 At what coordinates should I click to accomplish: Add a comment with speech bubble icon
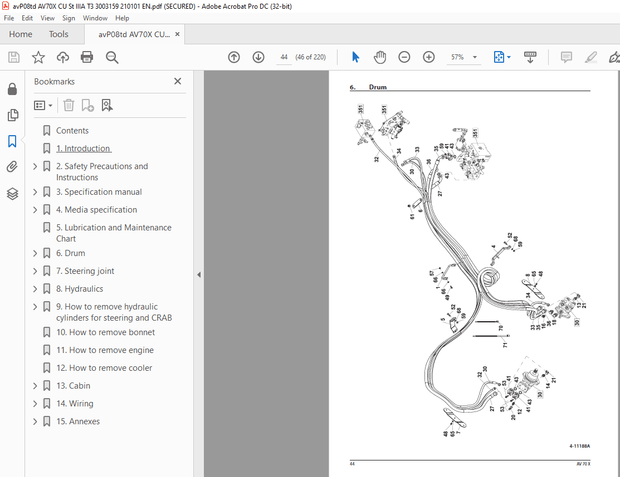tap(566, 57)
